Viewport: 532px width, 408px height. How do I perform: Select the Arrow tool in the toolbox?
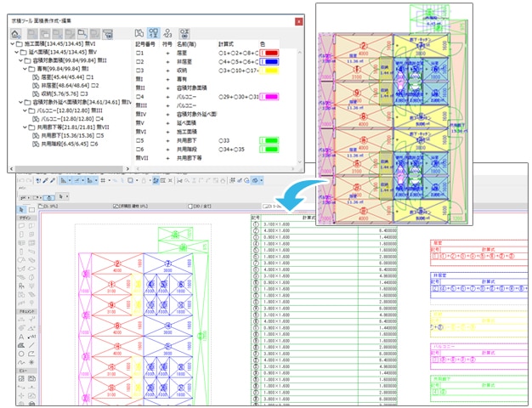pos(23,208)
